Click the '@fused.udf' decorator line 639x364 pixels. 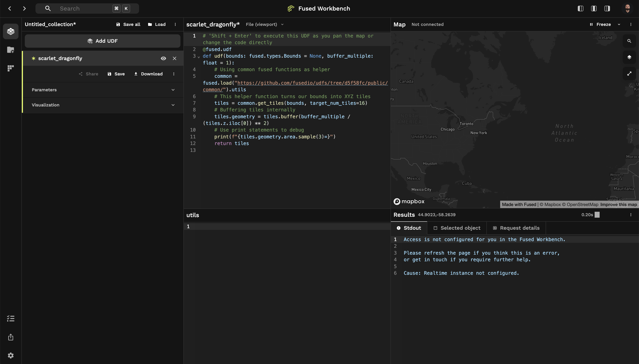tap(217, 49)
